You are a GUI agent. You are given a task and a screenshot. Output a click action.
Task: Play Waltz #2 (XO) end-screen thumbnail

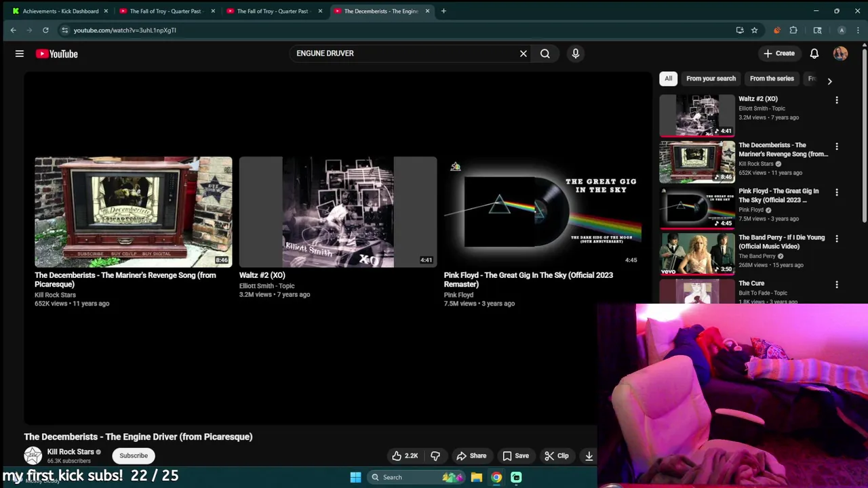(338, 212)
